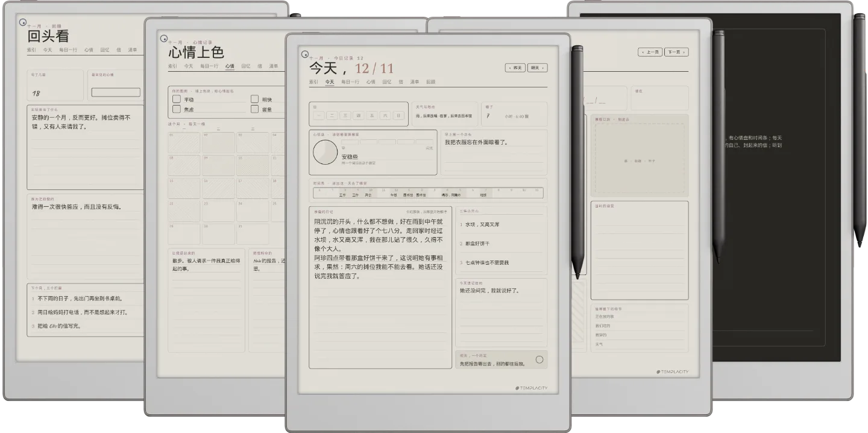Open 索引 tab on the 回头看 page
This screenshot has height=433, width=868.
32,50
